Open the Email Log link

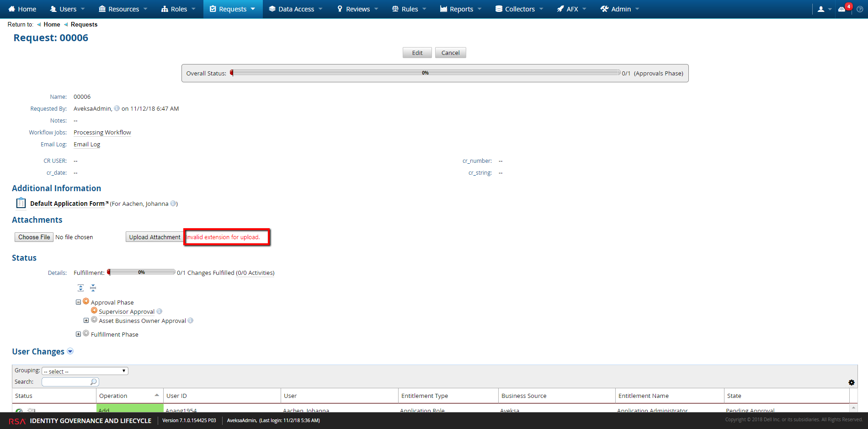point(86,144)
